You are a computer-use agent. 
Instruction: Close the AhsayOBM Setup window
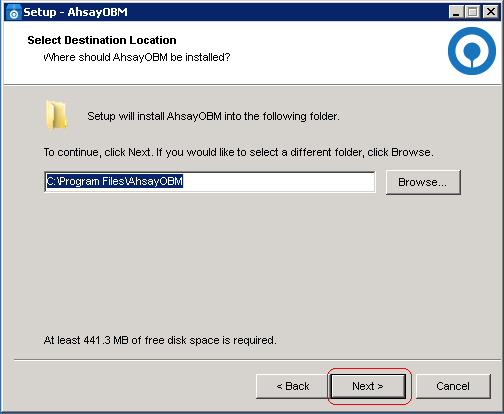(x=491, y=12)
